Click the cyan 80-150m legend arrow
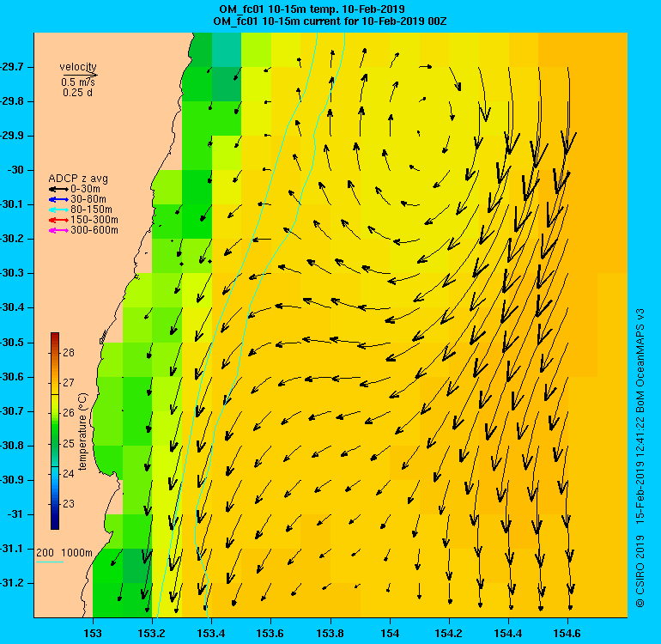 [58, 210]
